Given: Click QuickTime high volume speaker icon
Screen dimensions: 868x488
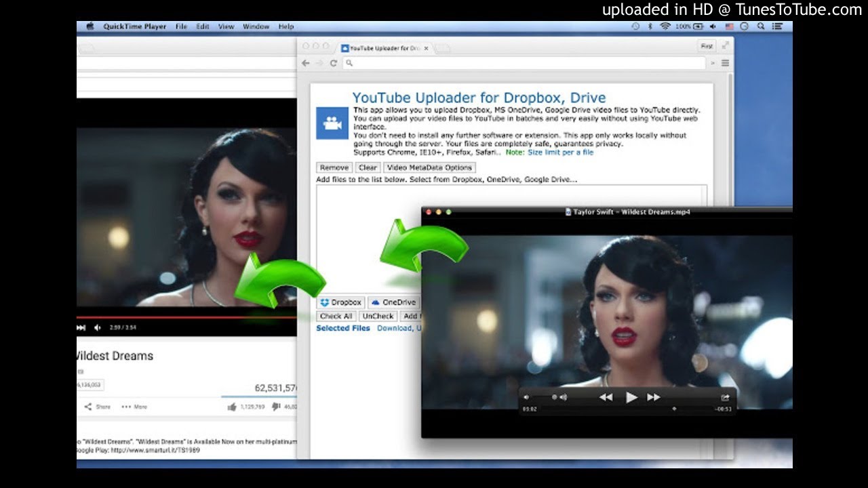Looking at the screenshot, I should point(563,397).
